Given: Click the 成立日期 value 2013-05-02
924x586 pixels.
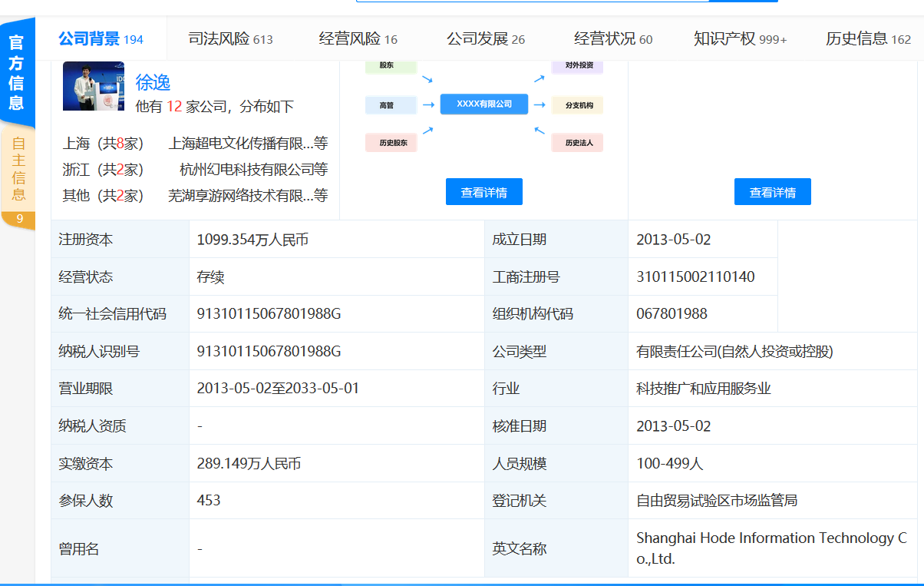Looking at the screenshot, I should coord(674,240).
